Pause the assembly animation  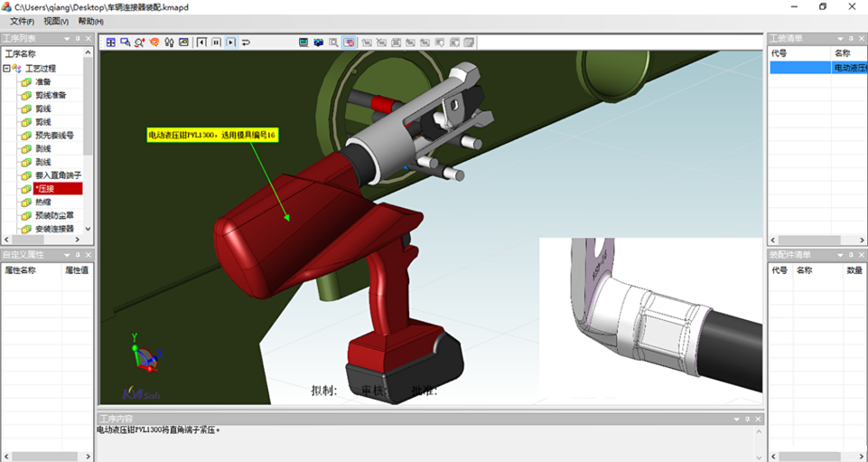[216, 42]
